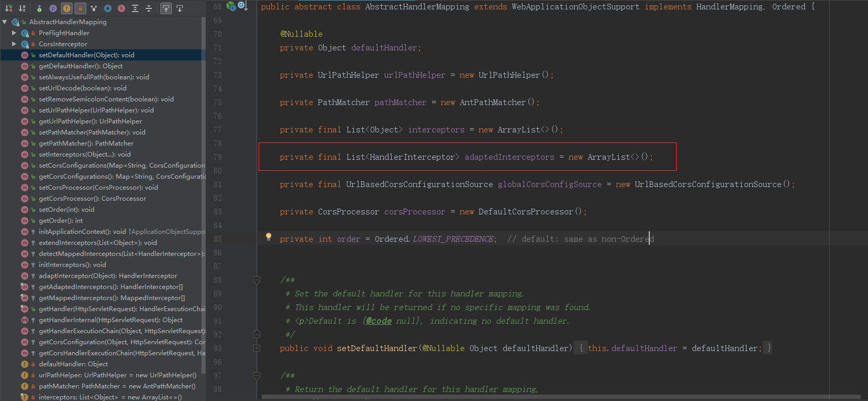868x401 pixels.
Task: Toggle Autoscroll to Source icon
Action: [166, 8]
